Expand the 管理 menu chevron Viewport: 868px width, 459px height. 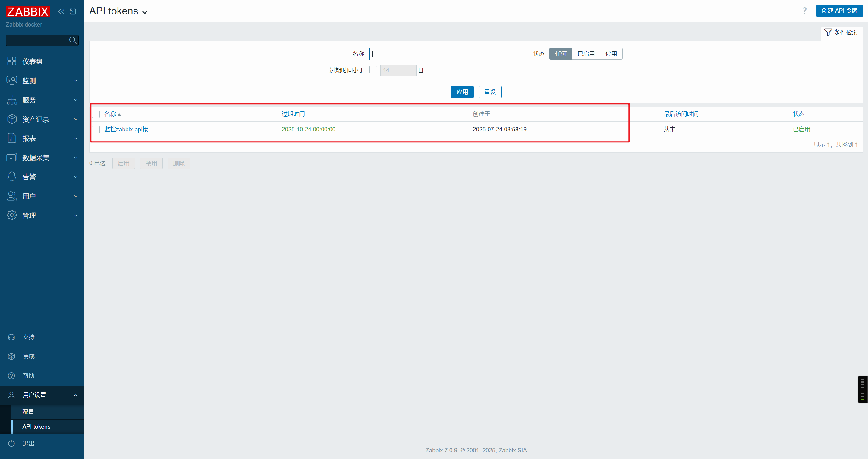[76, 216]
